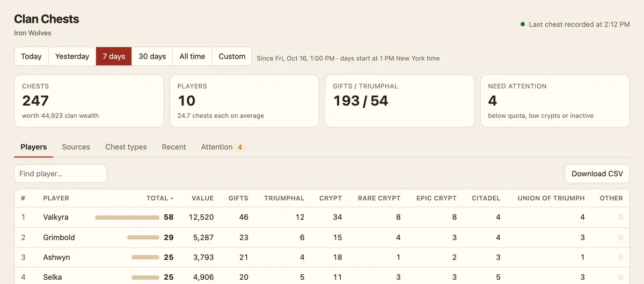Select player Grimbold in the table
Image resolution: width=644 pixels, height=284 pixels.
pyautogui.click(x=59, y=237)
